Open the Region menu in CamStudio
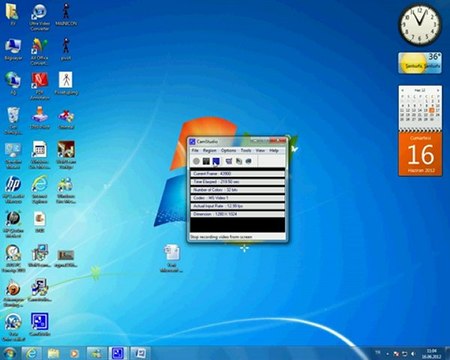Screen dimensions: 450x360 [x=210, y=151]
